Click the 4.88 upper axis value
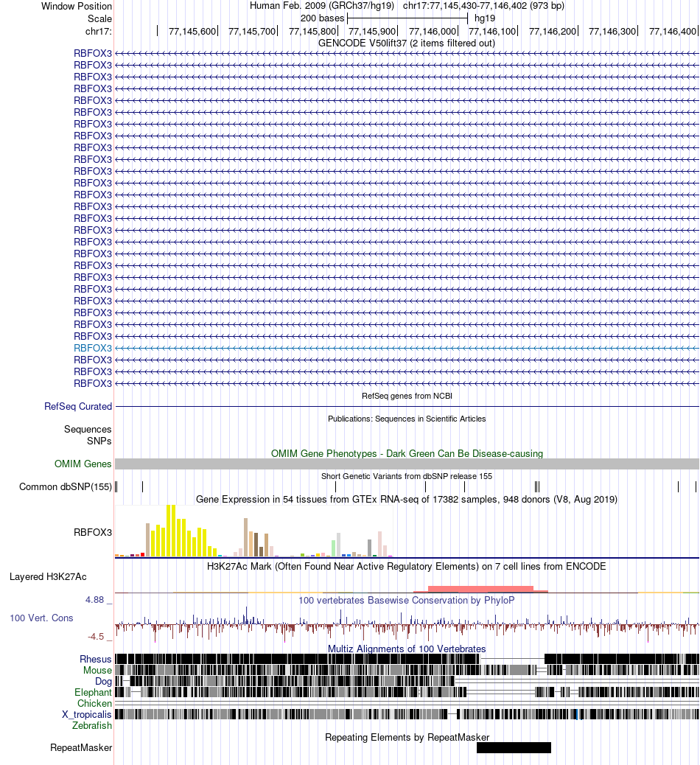 94,600
